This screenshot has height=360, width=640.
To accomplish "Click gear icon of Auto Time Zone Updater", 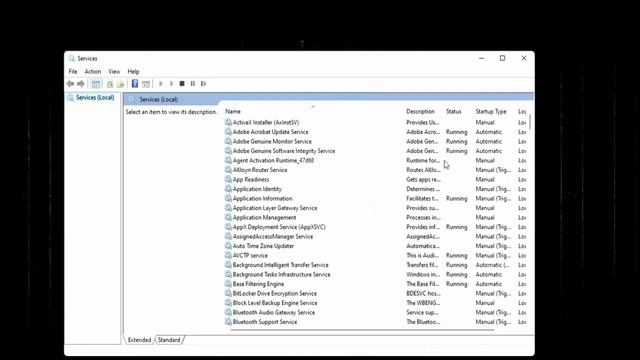I will pyautogui.click(x=228, y=246).
